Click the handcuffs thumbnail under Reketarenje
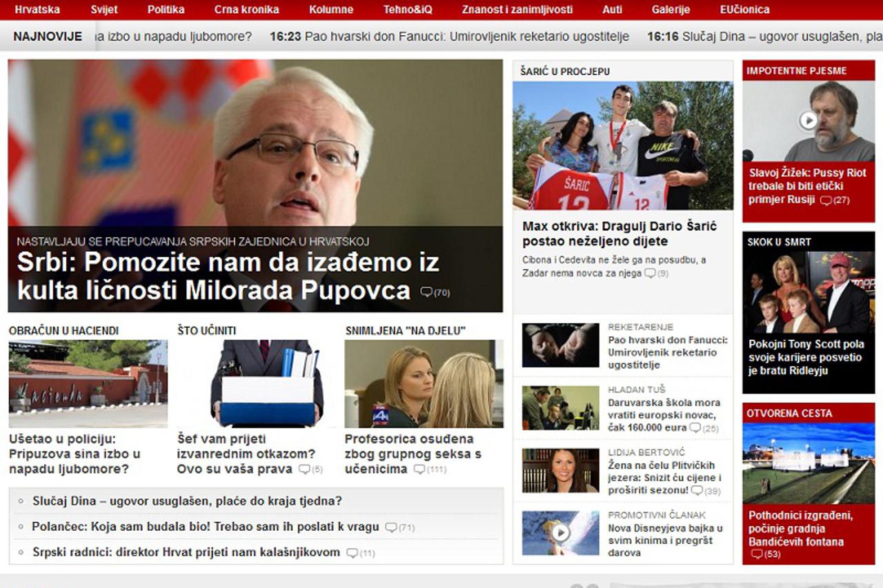Viewport: 883px width, 588px height. [561, 345]
